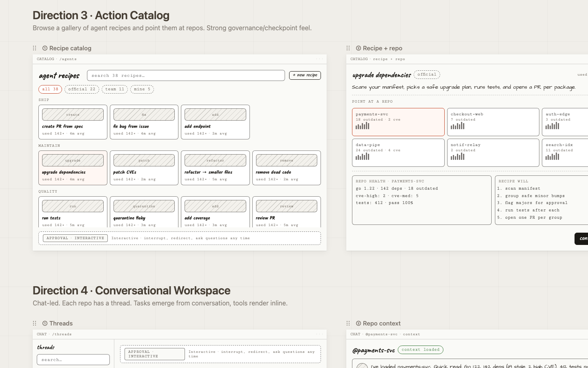The height and width of the screenshot is (368, 588).
Task: Click the drag handle beside Recipe + repo
Action: click(348, 48)
